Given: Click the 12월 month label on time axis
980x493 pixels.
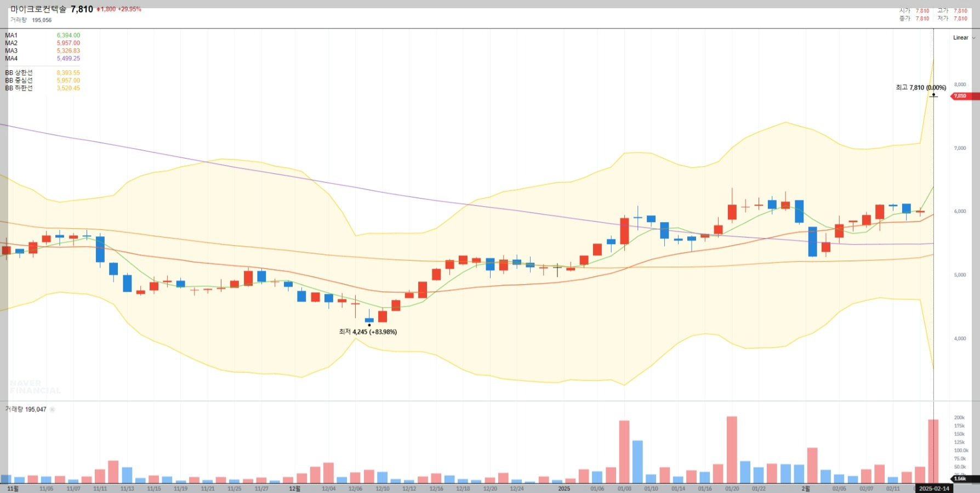Looking at the screenshot, I should (294, 489).
